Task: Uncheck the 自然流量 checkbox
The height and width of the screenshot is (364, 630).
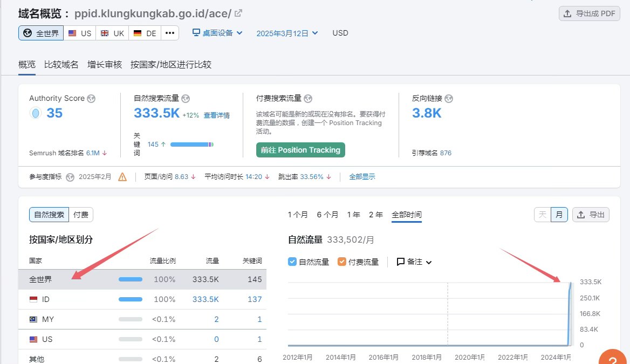Action: point(292,262)
